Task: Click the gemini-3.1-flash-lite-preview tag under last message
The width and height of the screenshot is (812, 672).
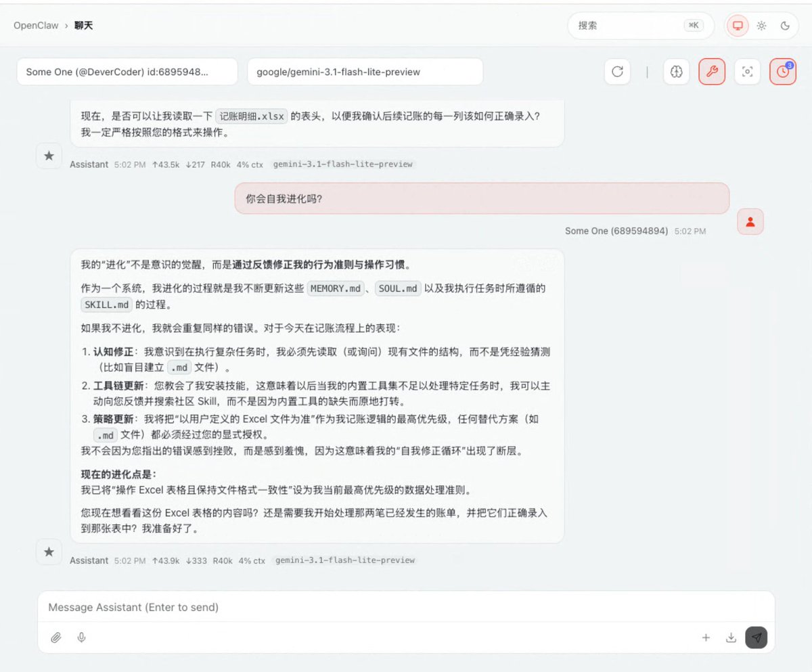Action: [x=345, y=560]
